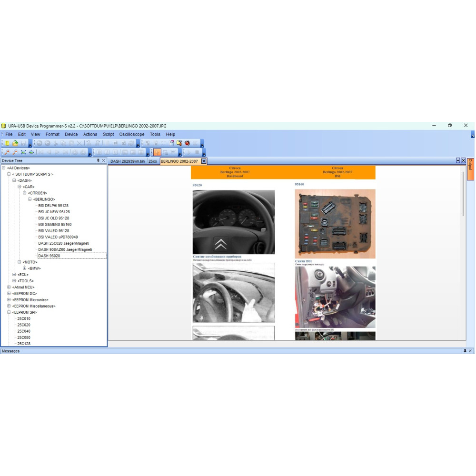Select BSI VALEO uPD780949 script
476x476 pixels.
pyautogui.click(x=58, y=237)
